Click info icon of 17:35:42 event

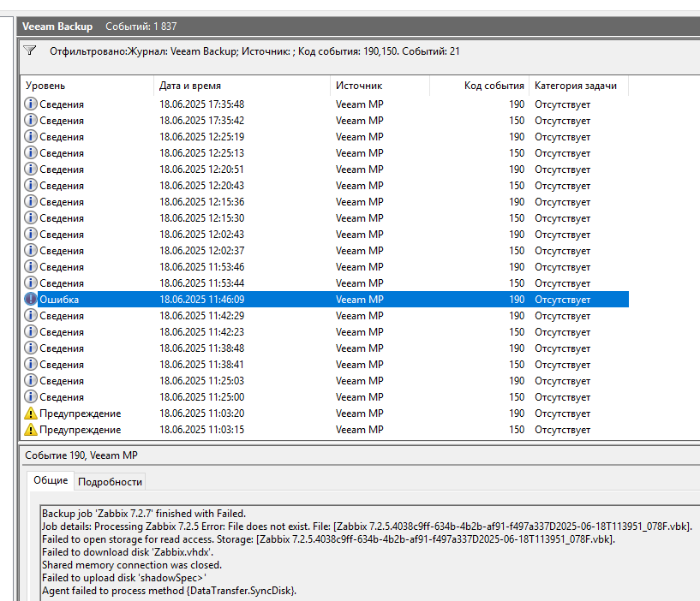[30, 120]
